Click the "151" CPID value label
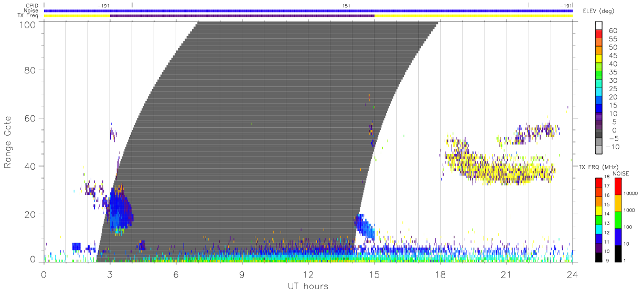 [x=346, y=5]
